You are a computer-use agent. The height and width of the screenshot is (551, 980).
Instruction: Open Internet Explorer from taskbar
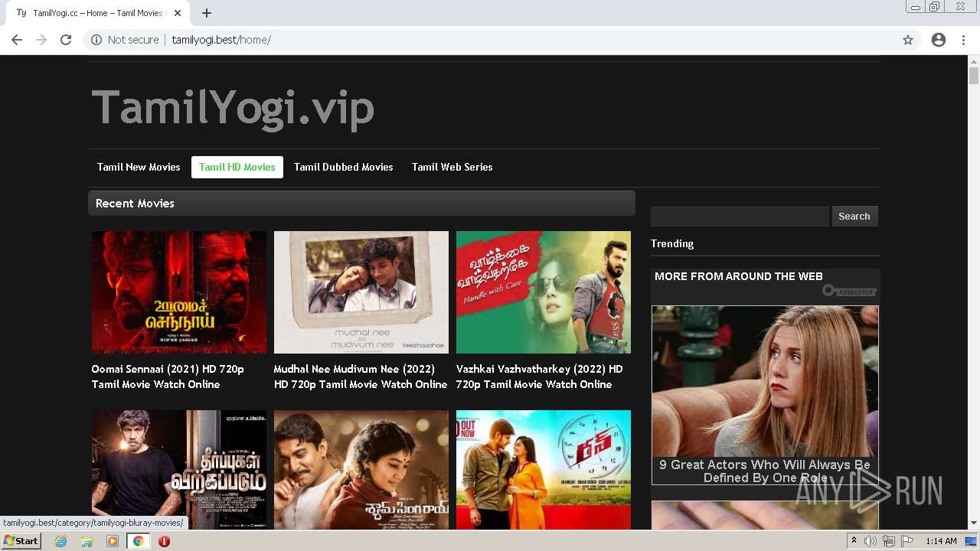(61, 541)
